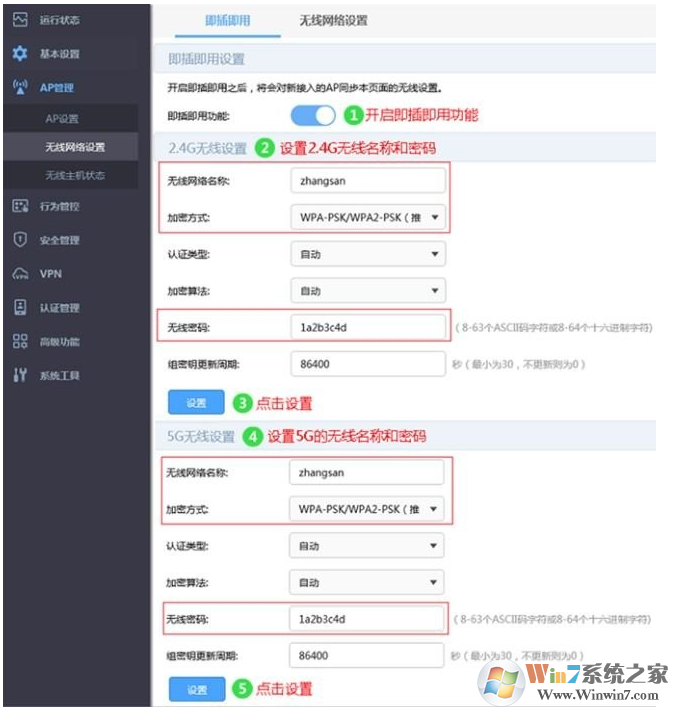This screenshot has width=675, height=709.
Task: Click the 5G无线设置 section header
Action: tap(201, 436)
